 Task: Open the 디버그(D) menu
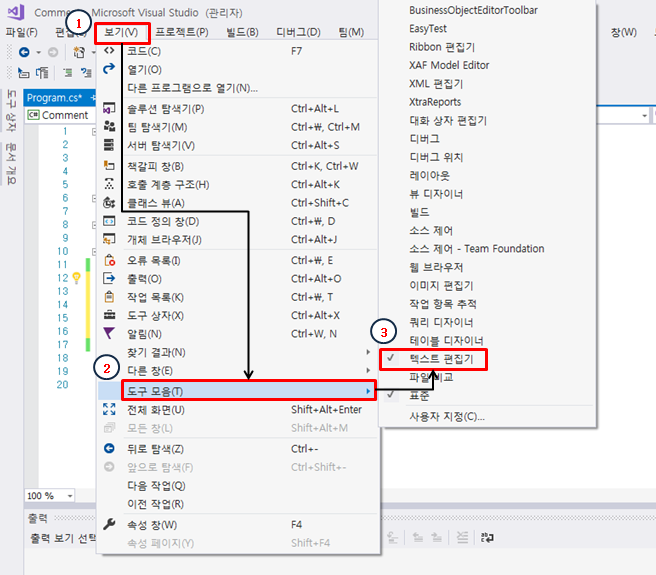(x=298, y=32)
